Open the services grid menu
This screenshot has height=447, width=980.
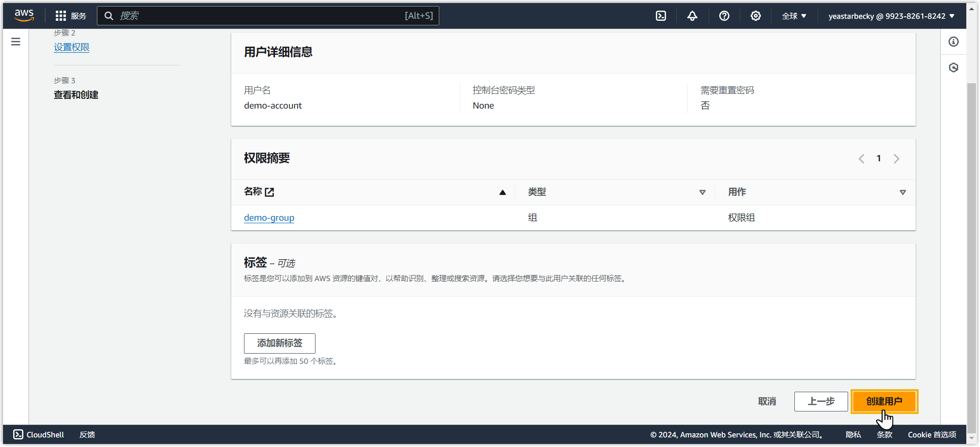point(61,16)
